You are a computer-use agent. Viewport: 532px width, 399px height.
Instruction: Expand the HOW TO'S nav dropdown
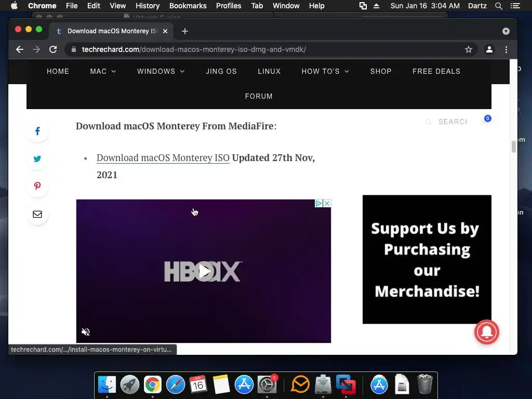coord(325,71)
